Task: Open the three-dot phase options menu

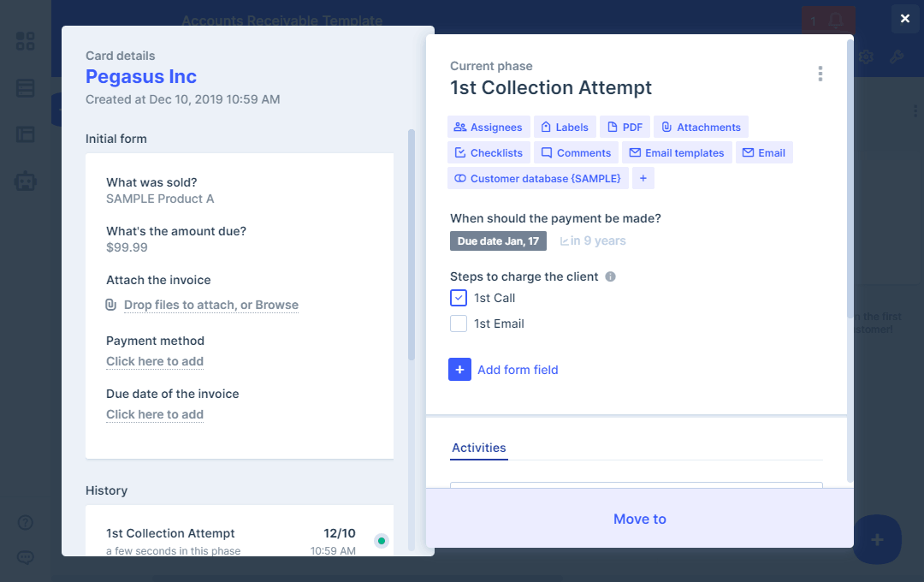Action: click(820, 74)
